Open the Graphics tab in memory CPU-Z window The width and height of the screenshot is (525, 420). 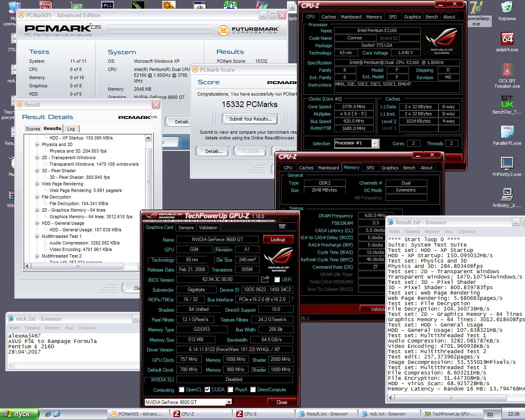tap(390, 168)
